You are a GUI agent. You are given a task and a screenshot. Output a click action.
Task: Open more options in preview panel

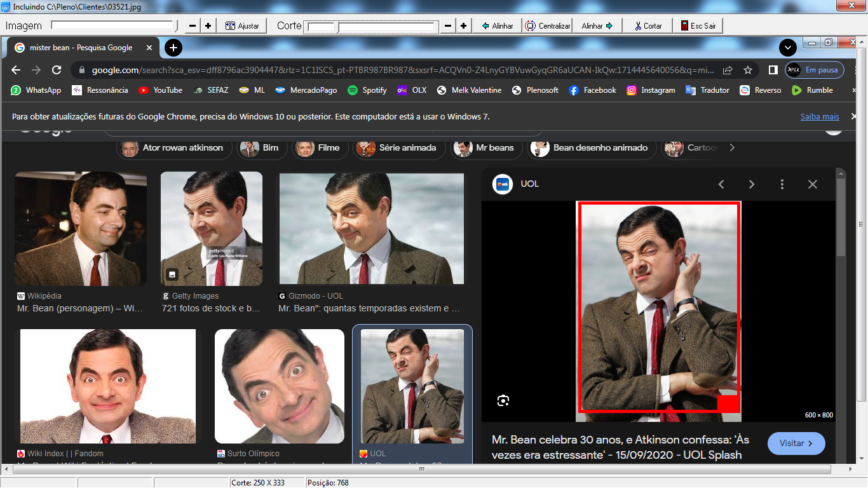click(x=782, y=184)
